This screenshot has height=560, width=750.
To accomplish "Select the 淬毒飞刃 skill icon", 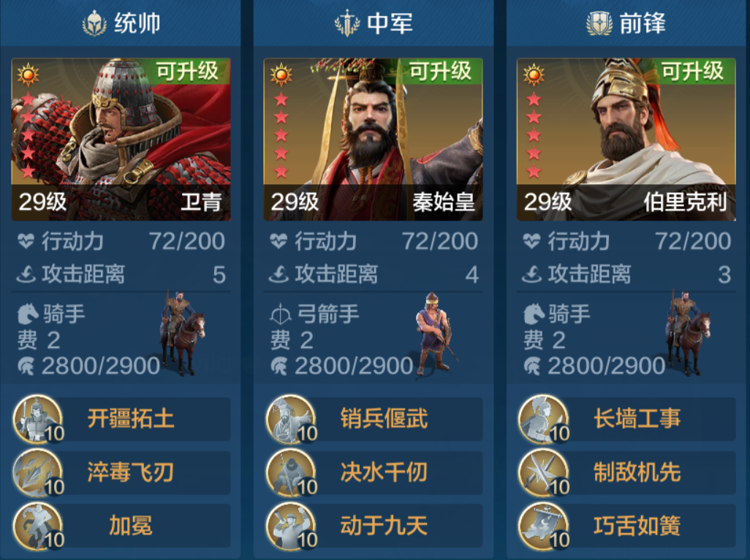I will pyautogui.click(x=38, y=472).
